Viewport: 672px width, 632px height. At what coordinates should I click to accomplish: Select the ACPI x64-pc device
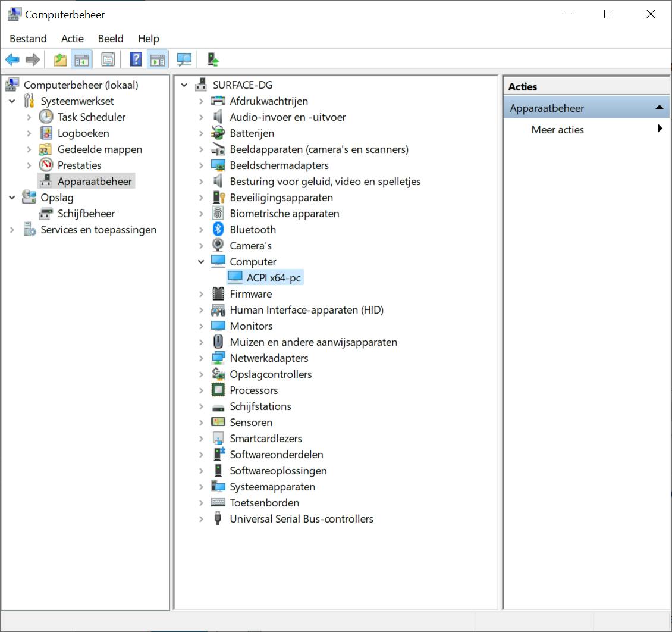coord(274,278)
